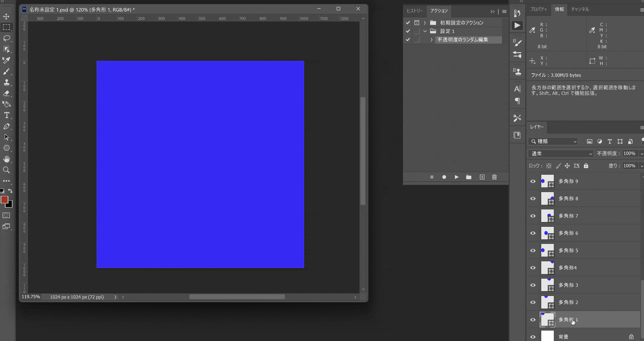Image resolution: width=644 pixels, height=341 pixels.
Task: Open the 塗り fill slider dropdown
Action: pyautogui.click(x=641, y=166)
